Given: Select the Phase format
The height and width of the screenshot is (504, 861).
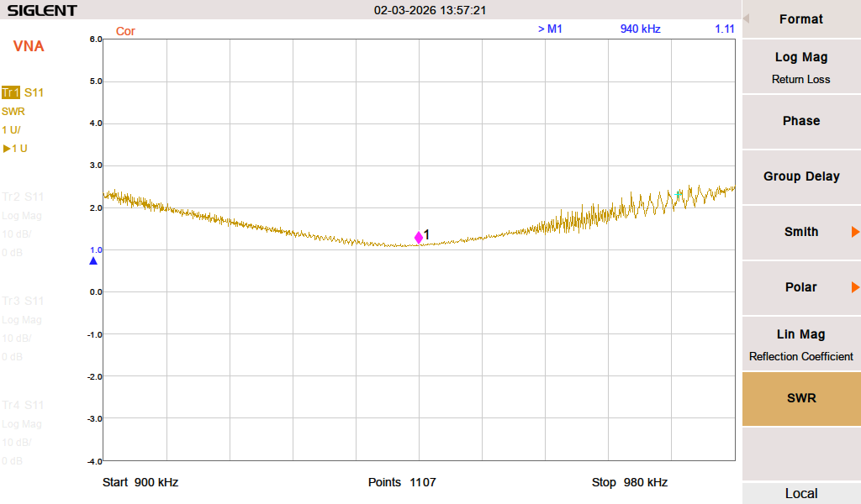Looking at the screenshot, I should (x=800, y=121).
